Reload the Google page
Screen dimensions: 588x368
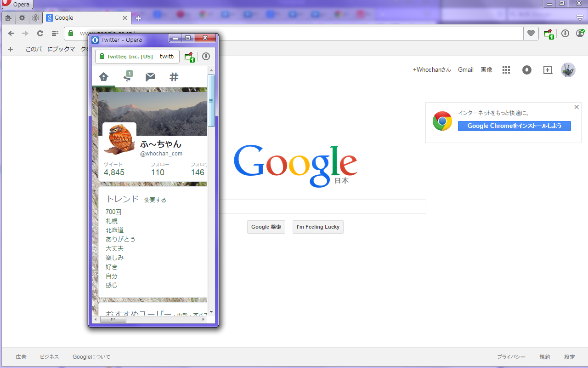[40, 33]
